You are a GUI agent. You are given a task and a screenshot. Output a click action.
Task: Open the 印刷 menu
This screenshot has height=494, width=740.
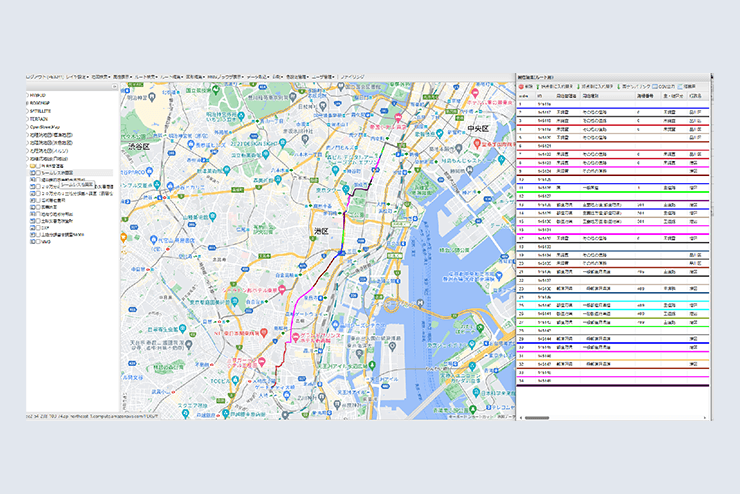click(x=278, y=76)
